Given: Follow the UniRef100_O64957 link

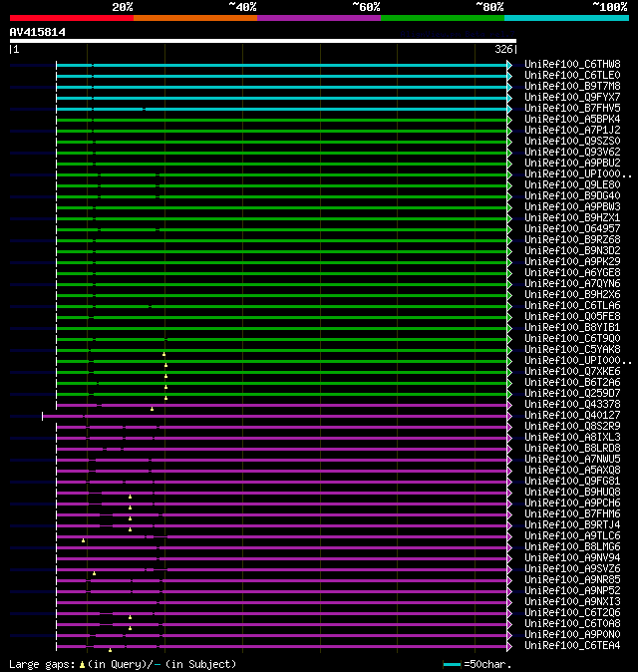Looking at the screenshot, I should [572, 229].
